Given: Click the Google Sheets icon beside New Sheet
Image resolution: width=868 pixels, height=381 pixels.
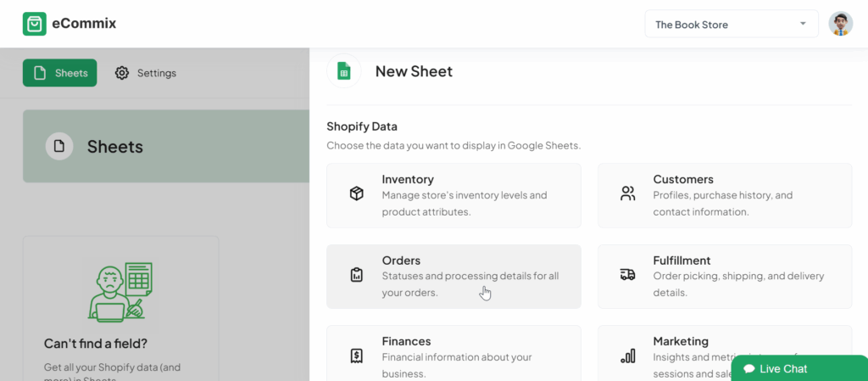Looking at the screenshot, I should pos(344,71).
